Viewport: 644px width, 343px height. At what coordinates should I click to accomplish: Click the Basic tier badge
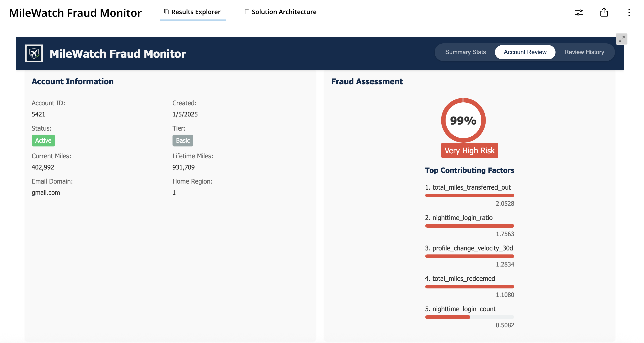click(x=183, y=140)
